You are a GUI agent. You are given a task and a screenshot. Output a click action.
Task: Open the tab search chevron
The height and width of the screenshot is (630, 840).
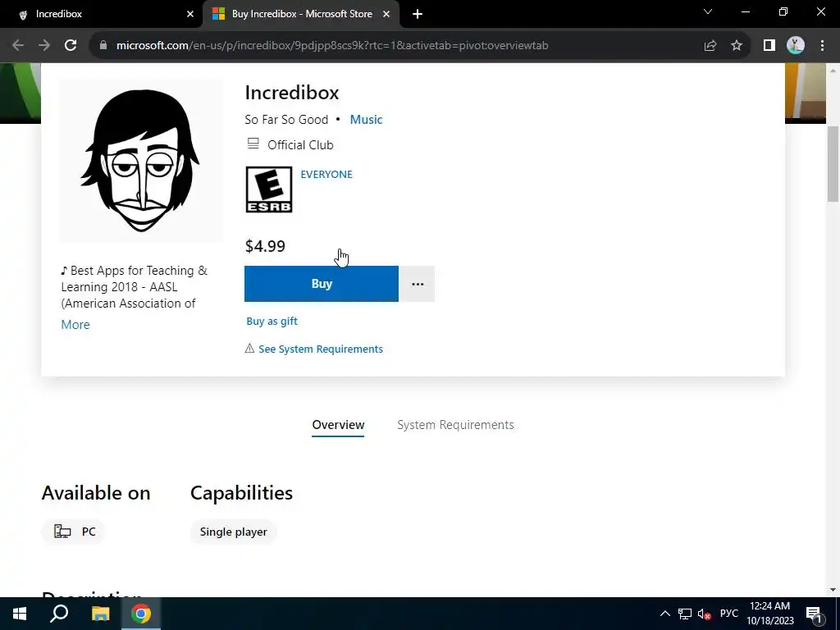(708, 11)
